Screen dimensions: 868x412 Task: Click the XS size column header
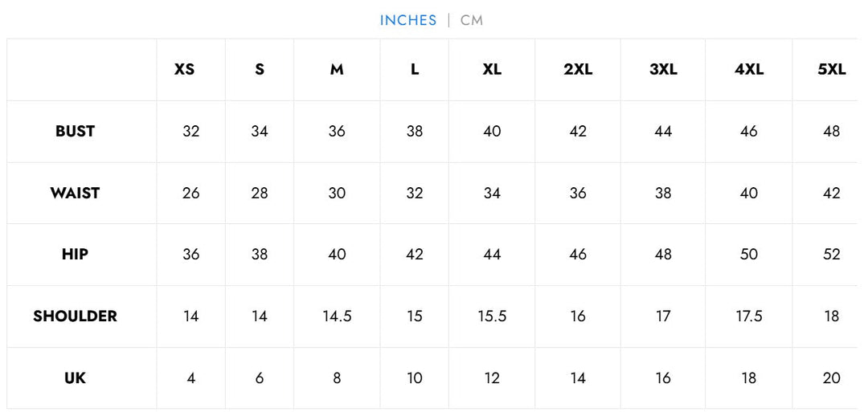click(184, 70)
